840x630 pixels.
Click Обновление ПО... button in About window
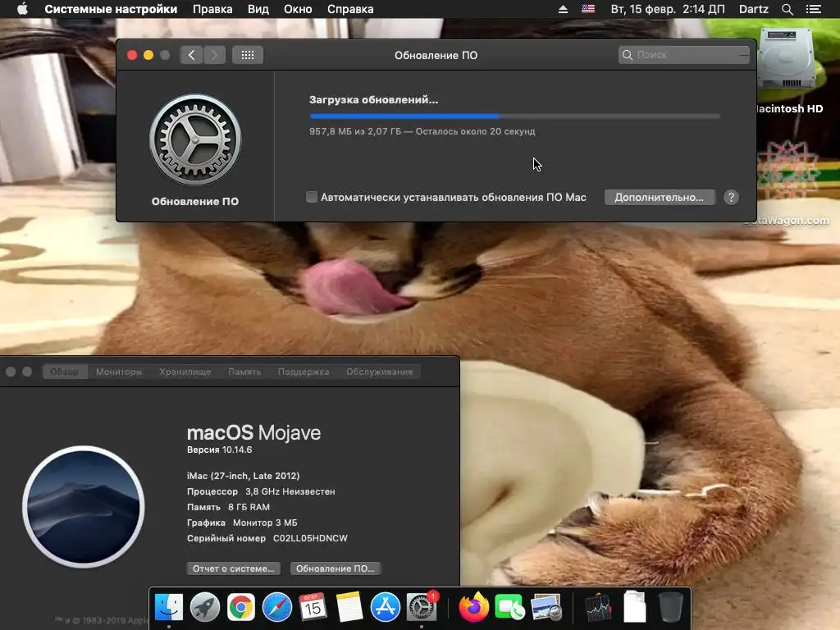point(336,568)
